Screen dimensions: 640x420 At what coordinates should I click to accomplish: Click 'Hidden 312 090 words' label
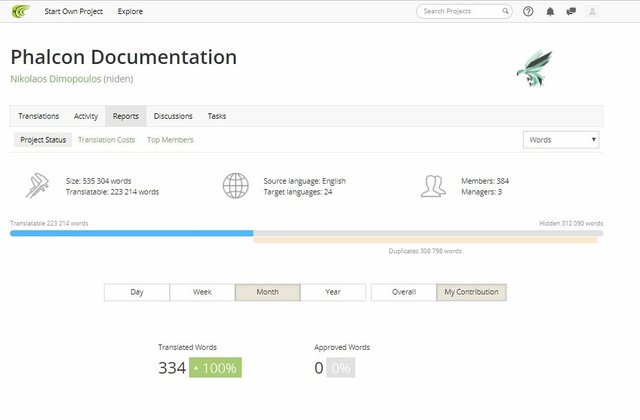pyautogui.click(x=571, y=223)
